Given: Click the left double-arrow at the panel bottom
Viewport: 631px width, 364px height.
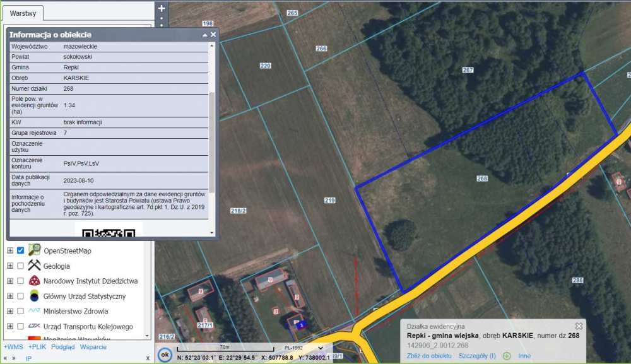Looking at the screenshot, I should 5,358.
